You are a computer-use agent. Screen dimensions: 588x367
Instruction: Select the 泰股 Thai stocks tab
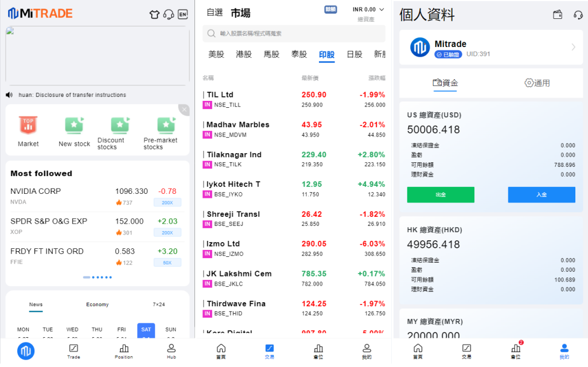(299, 54)
